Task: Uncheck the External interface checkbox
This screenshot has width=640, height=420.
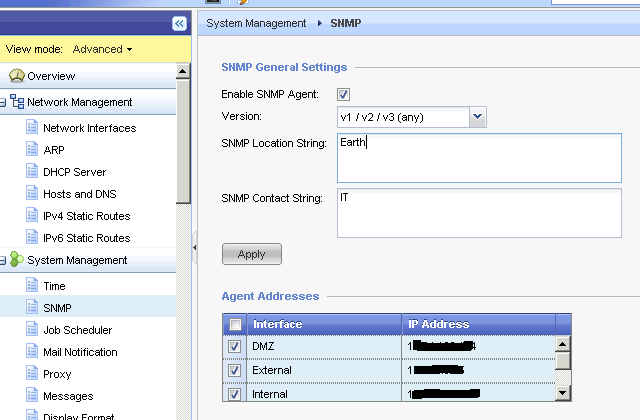Action: click(x=234, y=371)
